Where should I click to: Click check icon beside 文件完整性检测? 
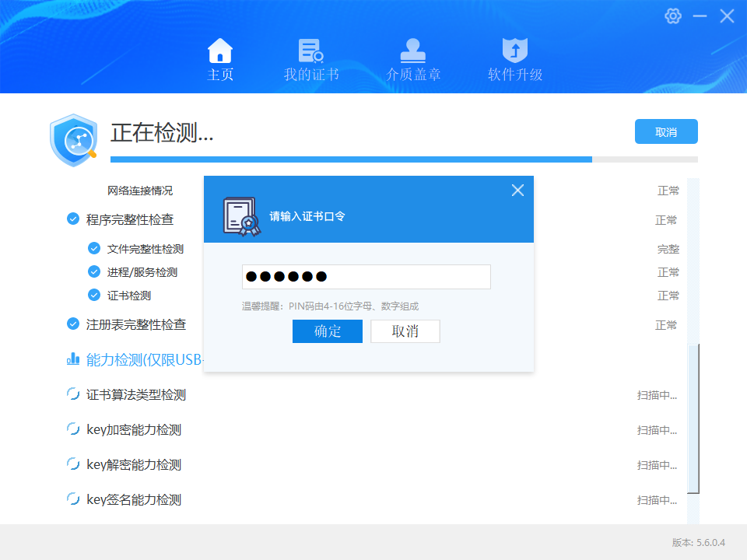[x=94, y=248]
